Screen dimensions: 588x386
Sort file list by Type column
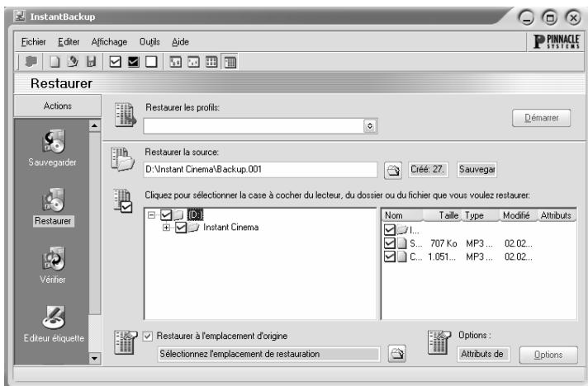481,215
